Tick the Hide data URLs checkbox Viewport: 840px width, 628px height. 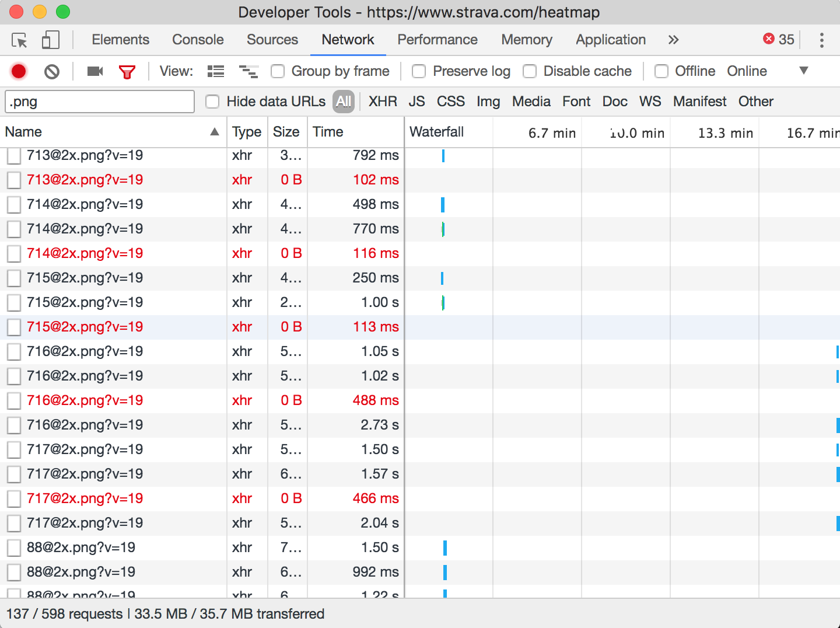pyautogui.click(x=213, y=102)
